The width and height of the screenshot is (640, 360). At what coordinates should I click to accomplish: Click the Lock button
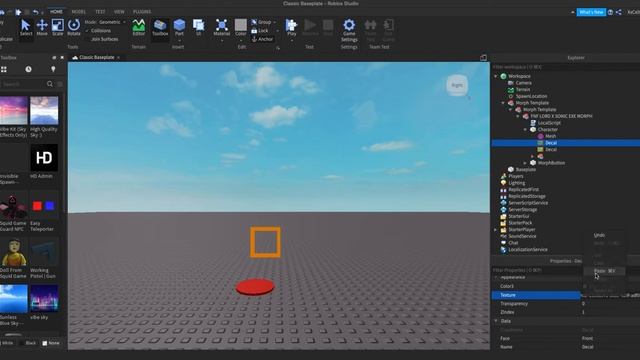(260, 31)
